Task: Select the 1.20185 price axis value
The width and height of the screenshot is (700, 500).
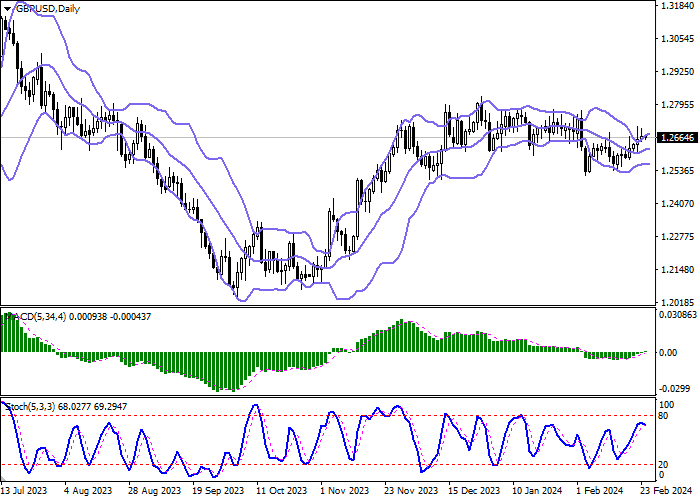Action: point(678,303)
